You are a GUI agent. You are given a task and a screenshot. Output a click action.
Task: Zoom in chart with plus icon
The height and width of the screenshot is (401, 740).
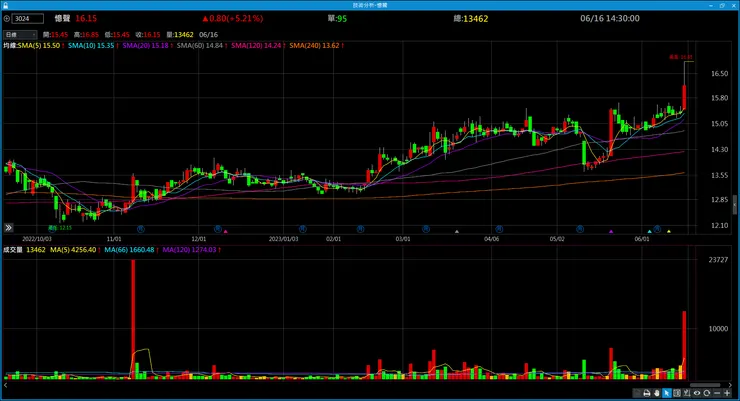click(x=727, y=393)
